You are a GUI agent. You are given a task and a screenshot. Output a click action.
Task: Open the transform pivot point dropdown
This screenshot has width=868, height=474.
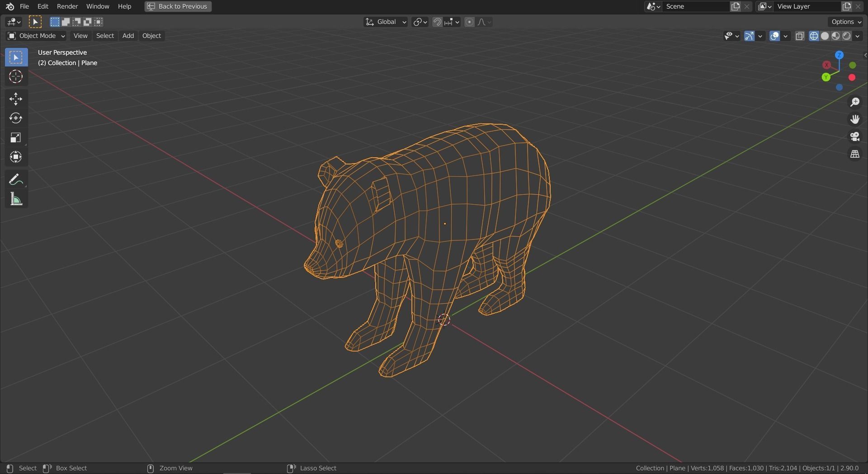pos(420,22)
